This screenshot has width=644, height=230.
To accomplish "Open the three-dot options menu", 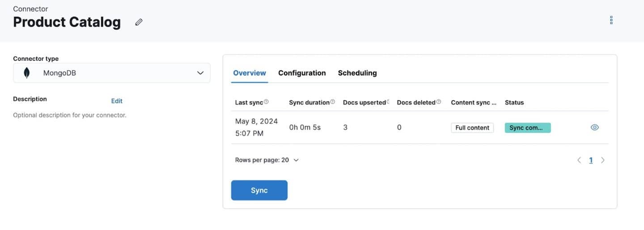I will (611, 20).
